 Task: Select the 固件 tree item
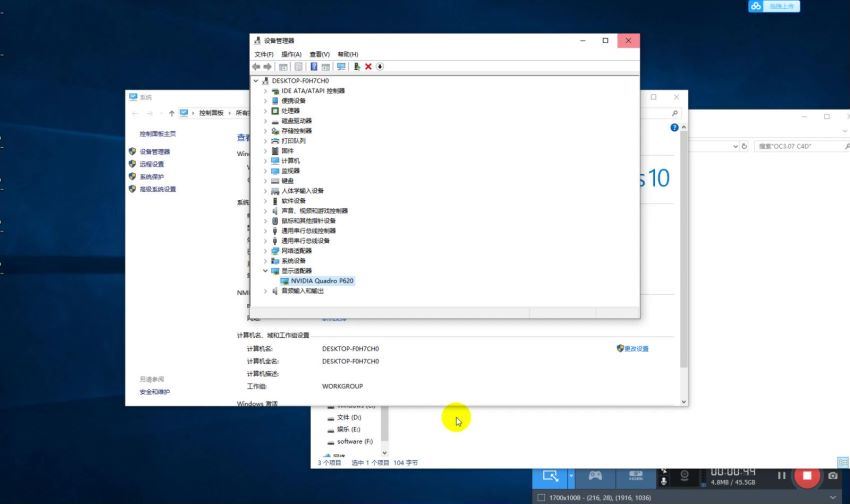(287, 151)
